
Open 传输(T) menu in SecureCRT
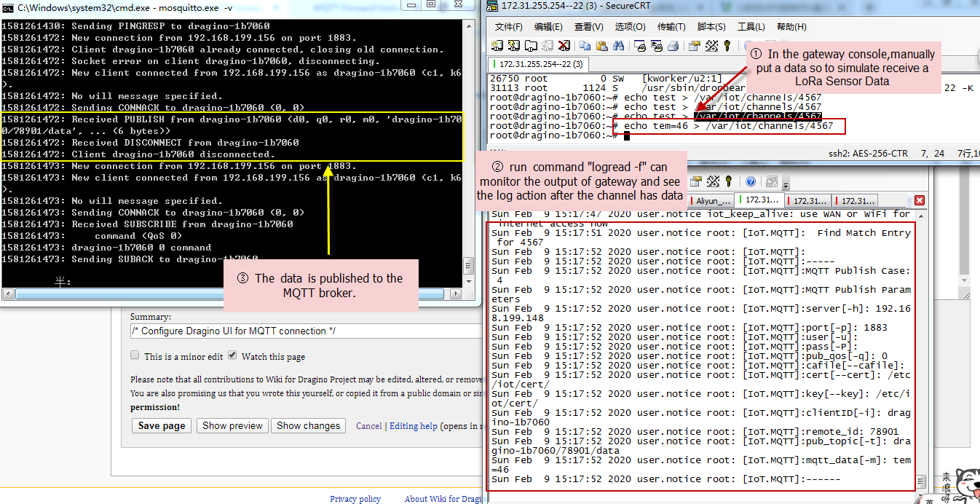[671, 27]
